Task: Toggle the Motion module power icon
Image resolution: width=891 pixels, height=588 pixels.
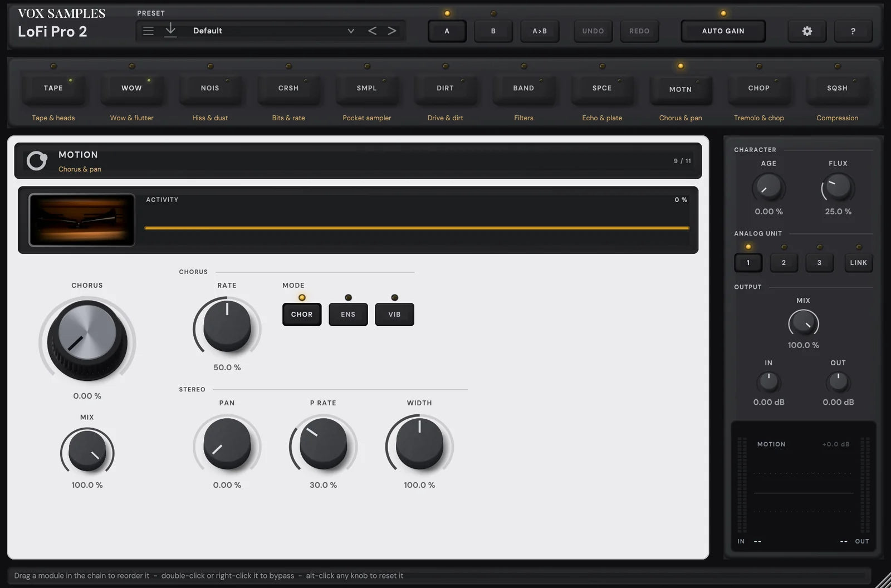Action: pos(37,161)
